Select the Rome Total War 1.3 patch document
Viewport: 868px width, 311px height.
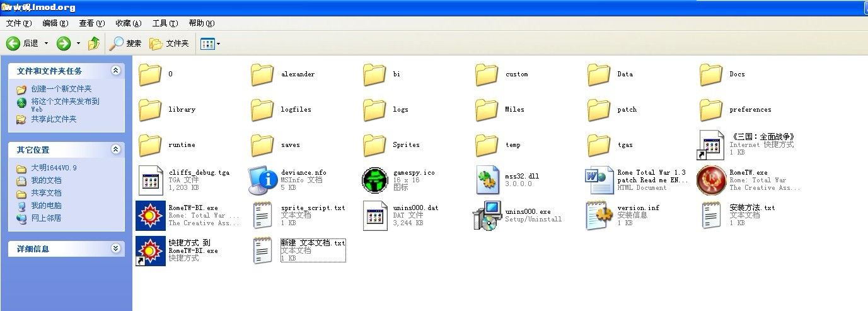[599, 180]
